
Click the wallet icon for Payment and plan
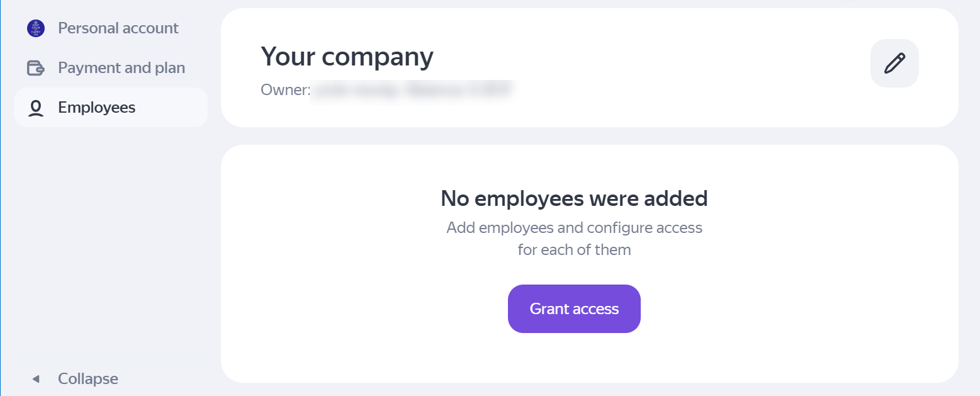36,68
